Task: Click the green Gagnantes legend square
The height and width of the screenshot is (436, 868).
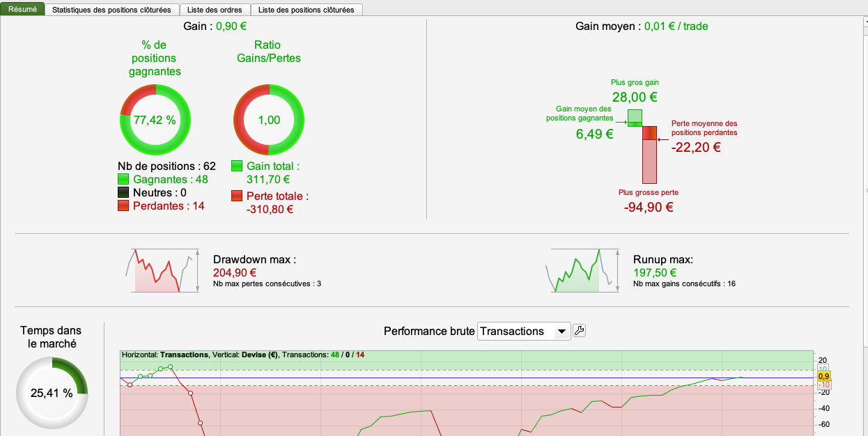Action: pos(124,180)
